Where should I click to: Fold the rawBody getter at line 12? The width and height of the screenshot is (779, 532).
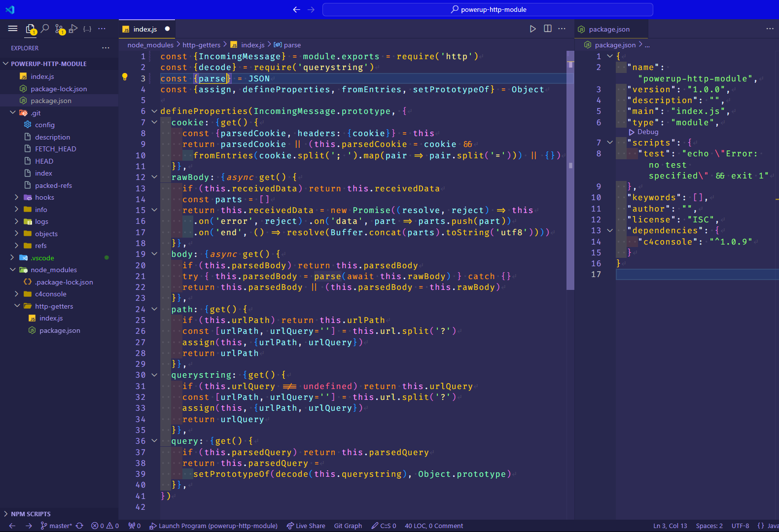pyautogui.click(x=154, y=177)
